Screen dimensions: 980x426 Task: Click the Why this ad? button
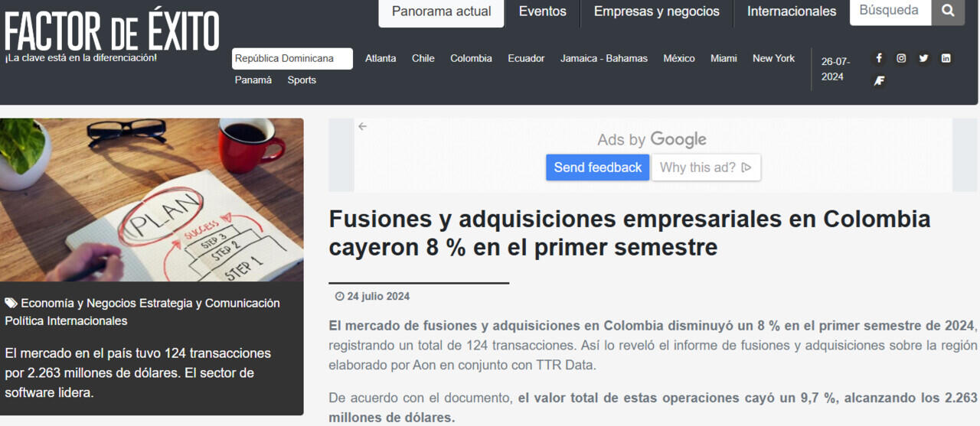tap(705, 167)
